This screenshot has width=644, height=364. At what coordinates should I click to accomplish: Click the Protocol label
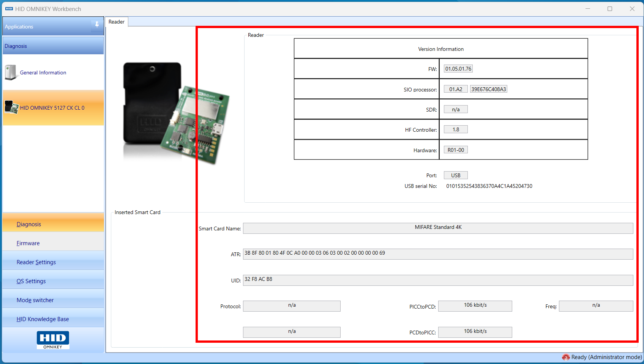tap(230, 306)
